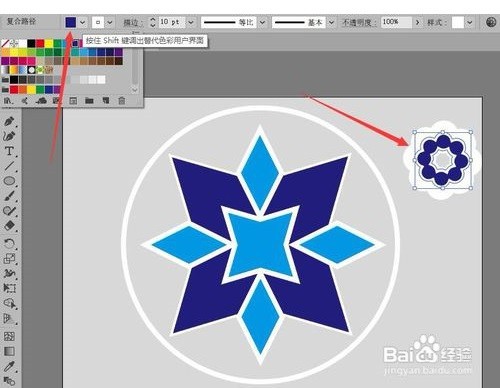This screenshot has height=388, width=500.
Task: Open the fill color dropdown arrow
Action: click(83, 22)
